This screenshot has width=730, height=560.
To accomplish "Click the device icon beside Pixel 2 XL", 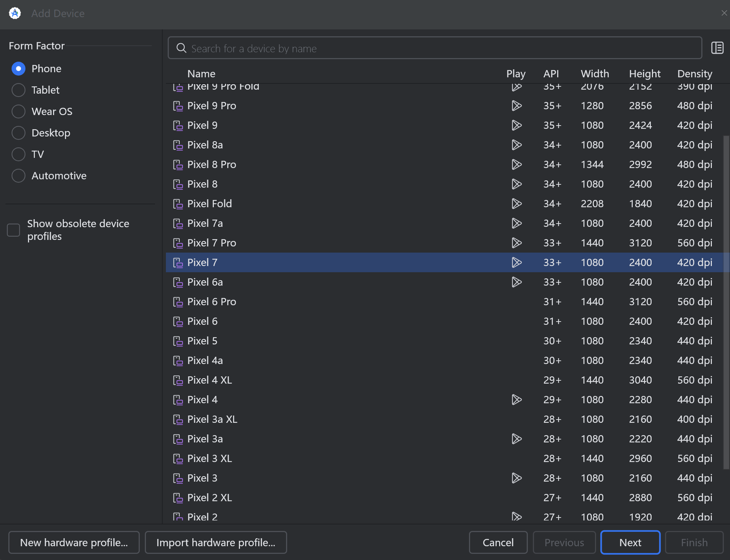I will coord(178,498).
